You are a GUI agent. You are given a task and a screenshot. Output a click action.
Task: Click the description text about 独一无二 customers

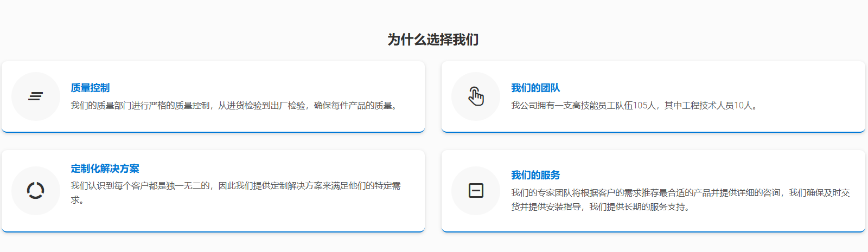click(235, 186)
